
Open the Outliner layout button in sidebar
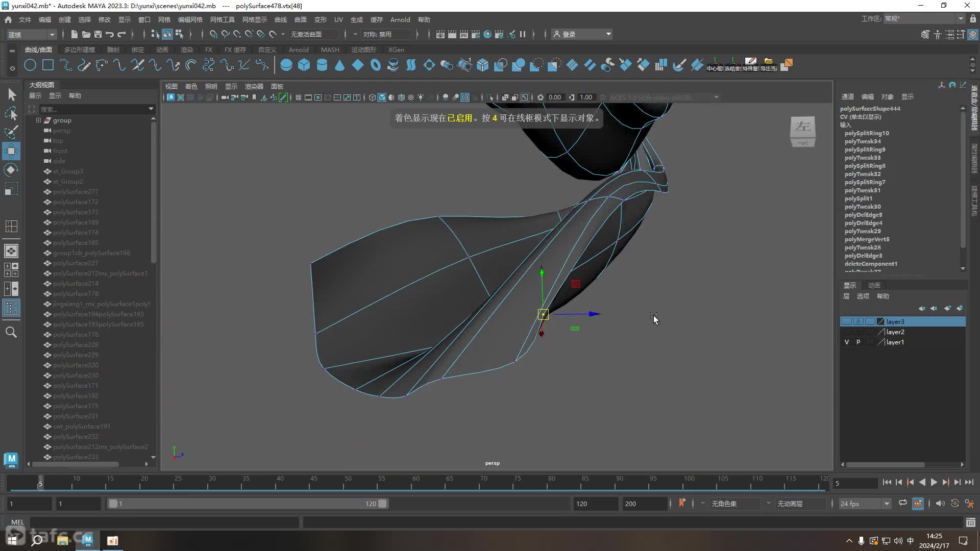coord(11,308)
